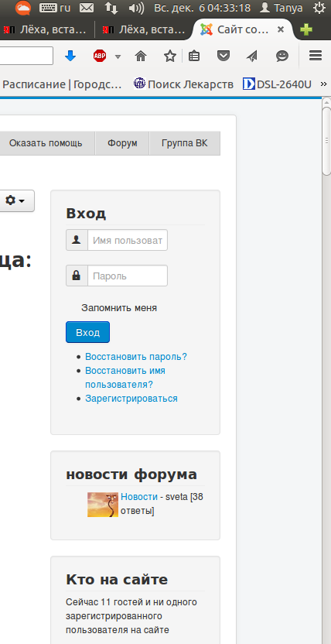Screen dimensions: 331x644
Task: Click the page vertical scrollbar handle
Action: 326,141
